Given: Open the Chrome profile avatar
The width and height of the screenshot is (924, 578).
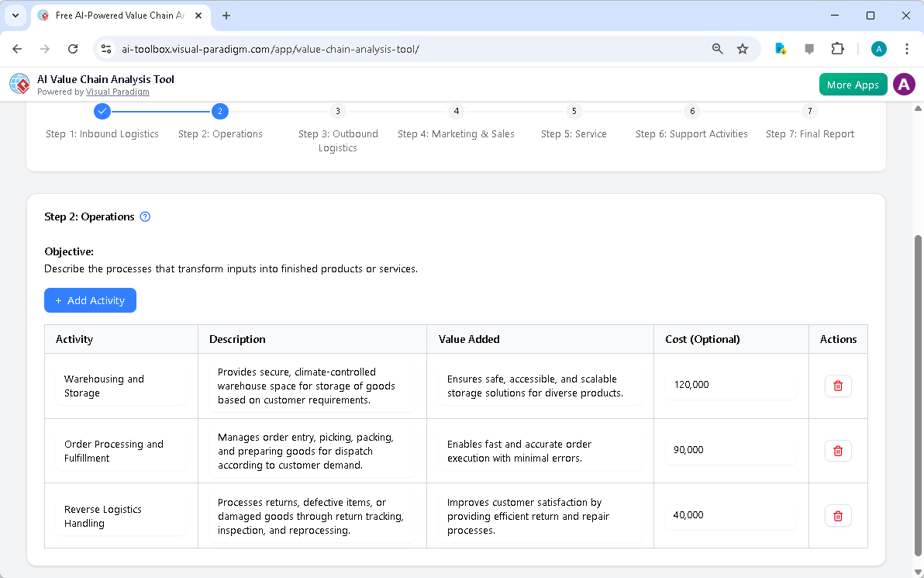Looking at the screenshot, I should [878, 48].
